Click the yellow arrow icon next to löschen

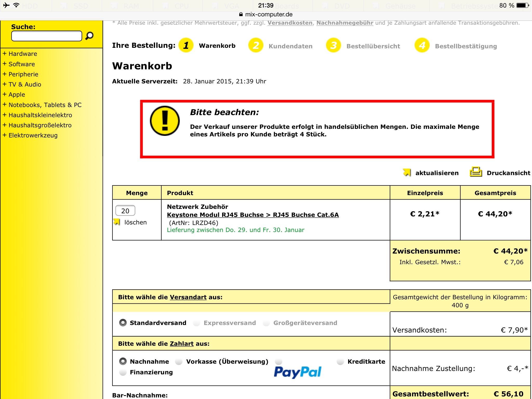[117, 222]
